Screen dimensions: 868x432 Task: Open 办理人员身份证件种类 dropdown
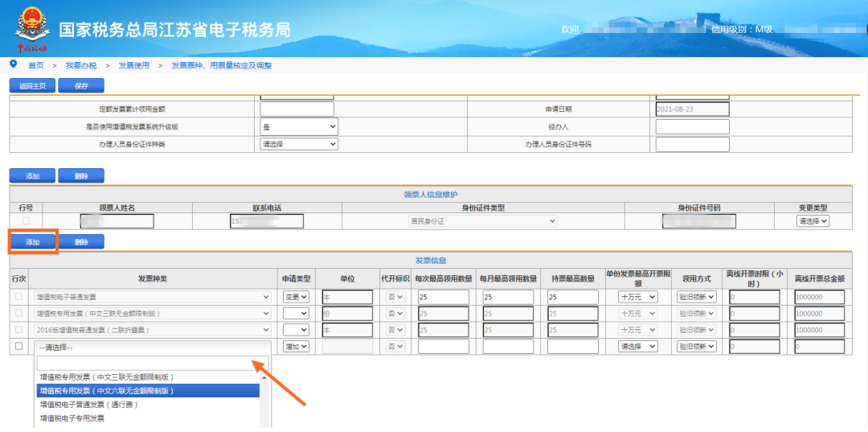pyautogui.click(x=299, y=144)
